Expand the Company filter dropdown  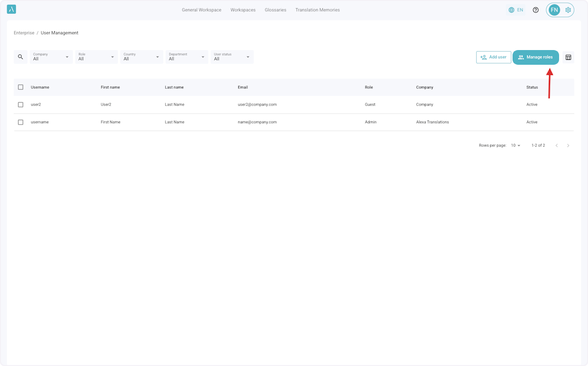pyautogui.click(x=51, y=57)
